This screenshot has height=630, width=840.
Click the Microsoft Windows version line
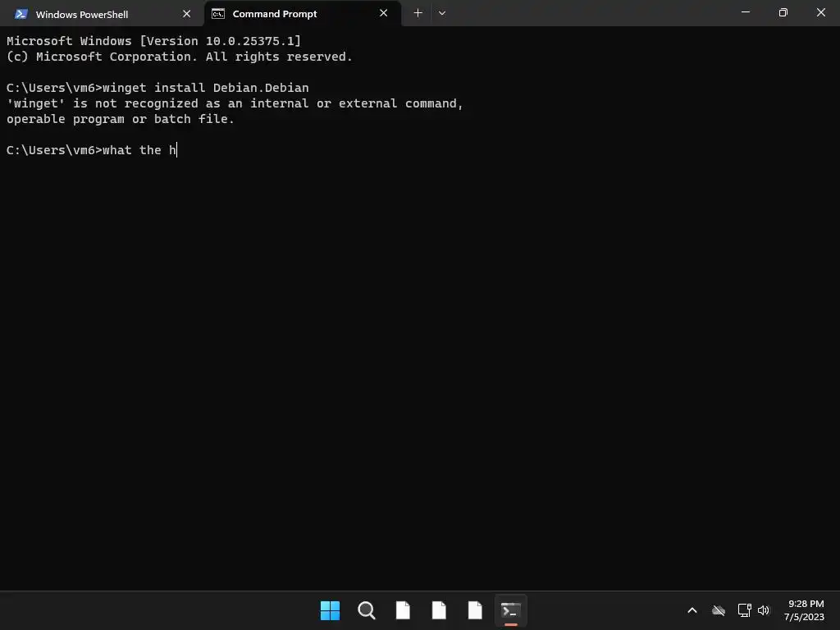(x=153, y=41)
